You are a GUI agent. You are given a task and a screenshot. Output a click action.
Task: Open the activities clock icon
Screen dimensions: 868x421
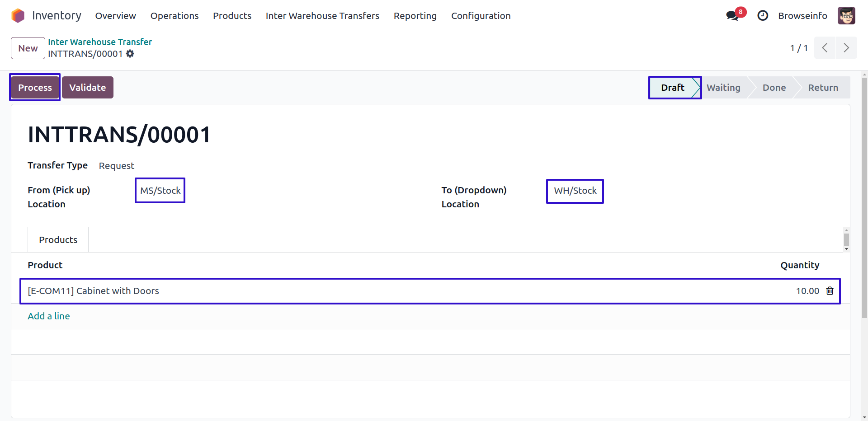(763, 16)
